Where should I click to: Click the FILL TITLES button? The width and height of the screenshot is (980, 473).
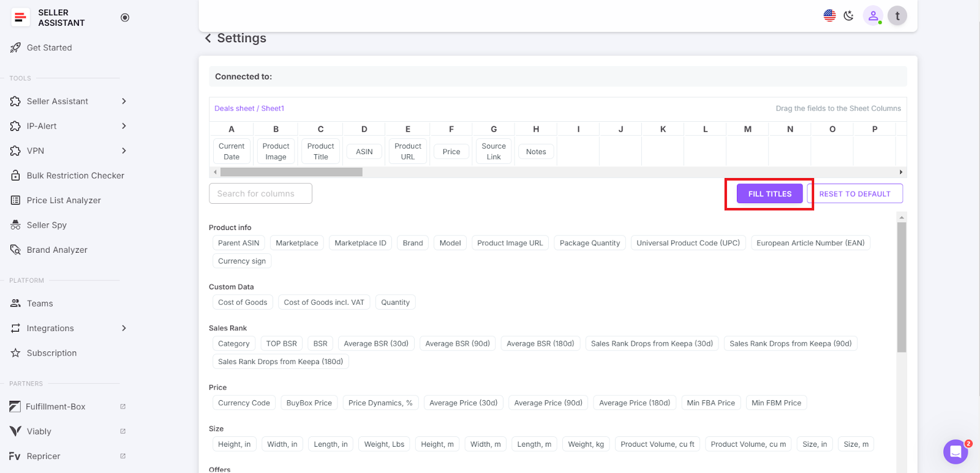[770, 194]
